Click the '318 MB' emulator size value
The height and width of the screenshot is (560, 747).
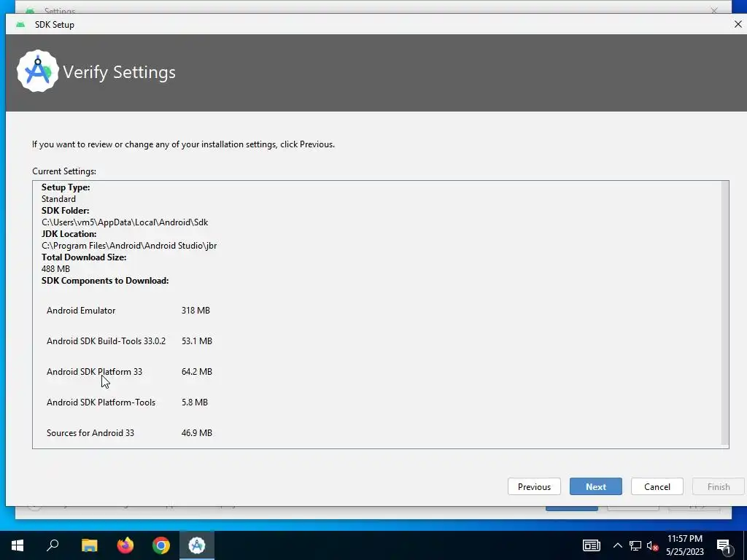click(x=196, y=311)
